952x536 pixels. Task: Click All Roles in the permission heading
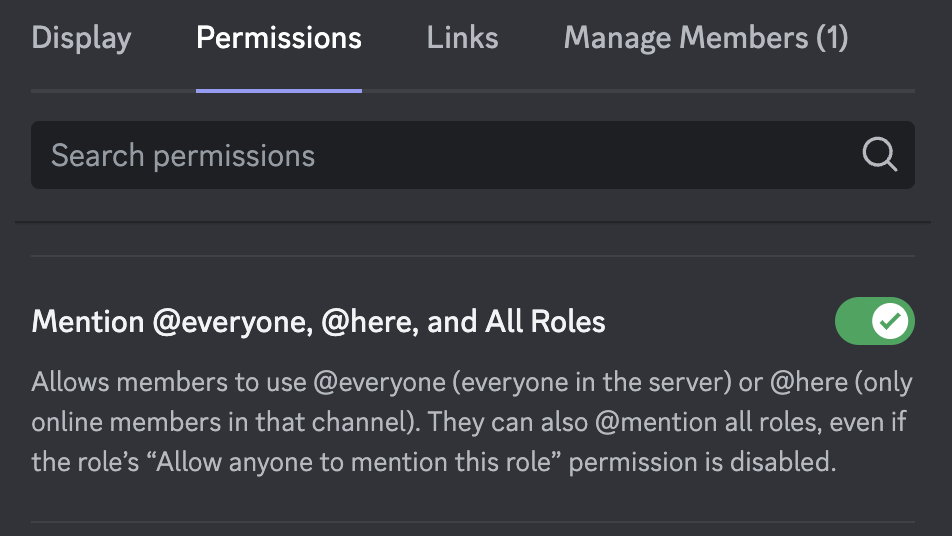click(545, 321)
